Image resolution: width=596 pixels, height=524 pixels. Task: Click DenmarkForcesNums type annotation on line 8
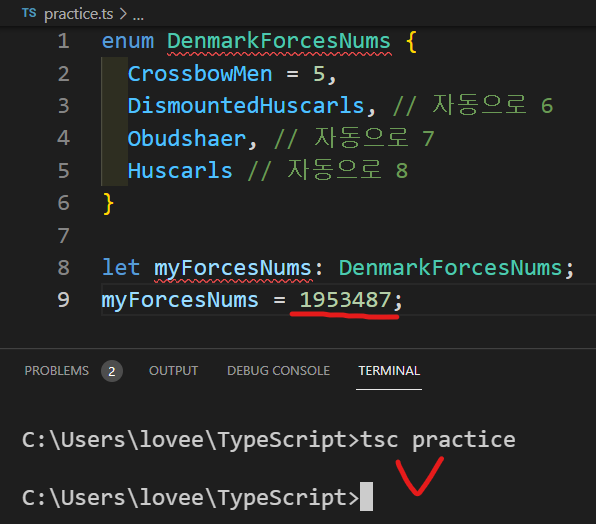coord(450,268)
